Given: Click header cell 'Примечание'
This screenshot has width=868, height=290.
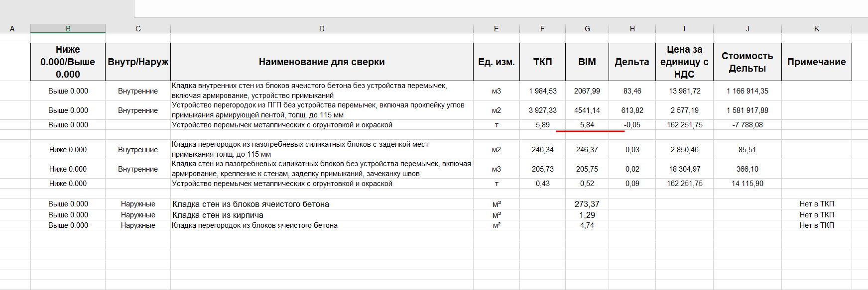Looking at the screenshot, I should click(x=817, y=62).
